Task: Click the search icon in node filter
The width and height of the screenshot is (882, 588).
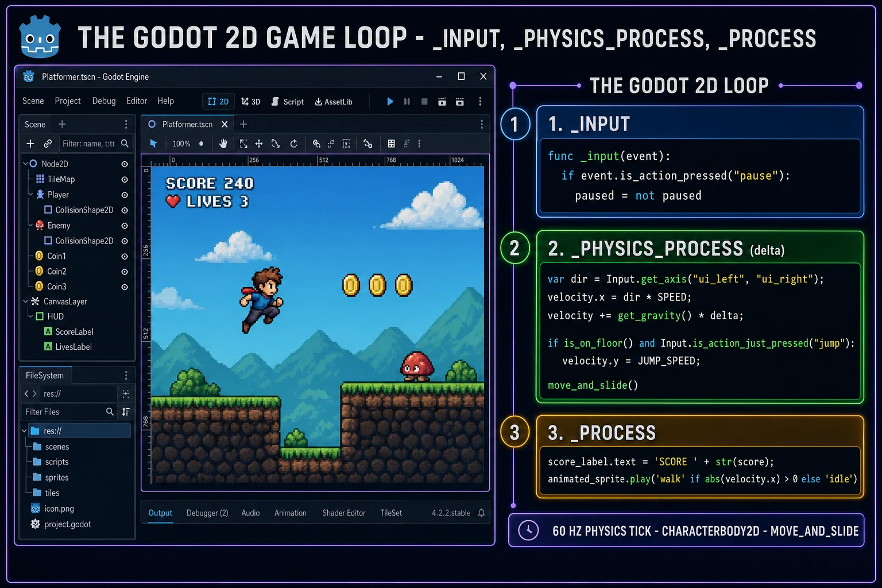Action: [125, 144]
